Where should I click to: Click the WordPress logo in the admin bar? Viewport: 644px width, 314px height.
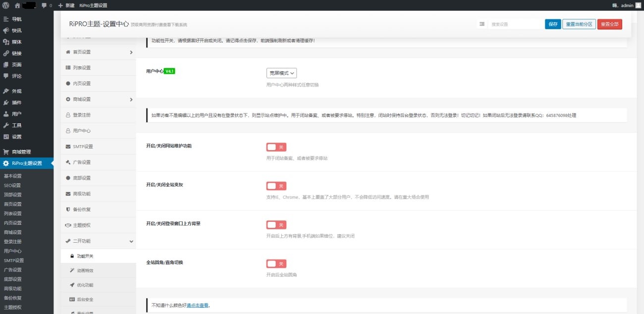point(6,5)
